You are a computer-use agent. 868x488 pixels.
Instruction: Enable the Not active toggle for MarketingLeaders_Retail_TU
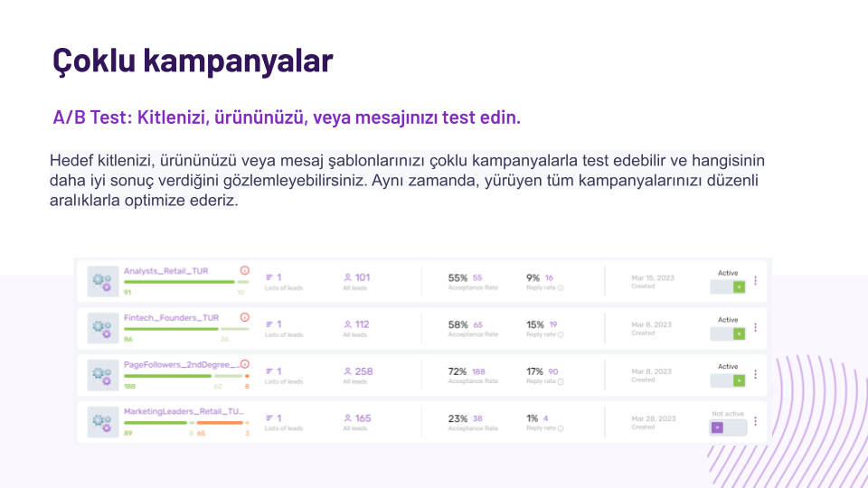point(728,427)
